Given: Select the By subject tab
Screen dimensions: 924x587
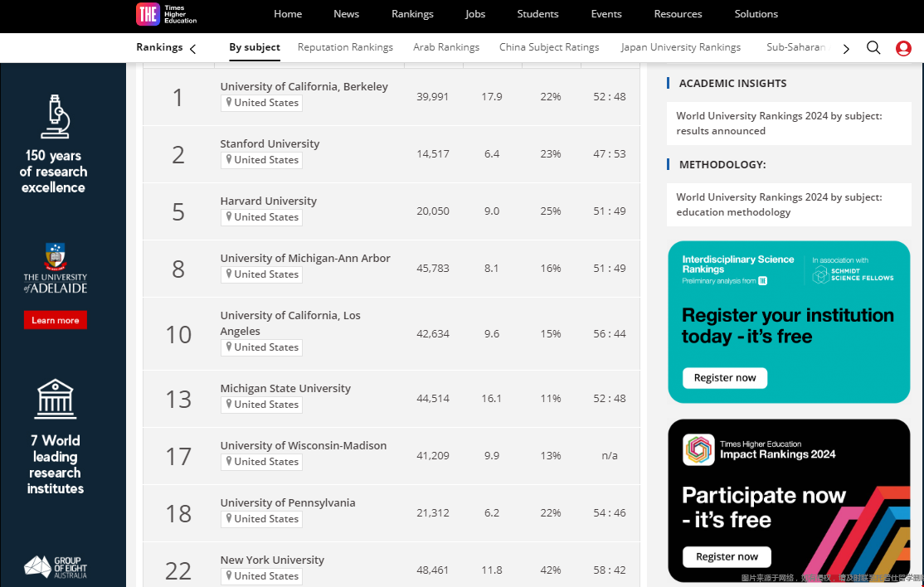Looking at the screenshot, I should [255, 48].
